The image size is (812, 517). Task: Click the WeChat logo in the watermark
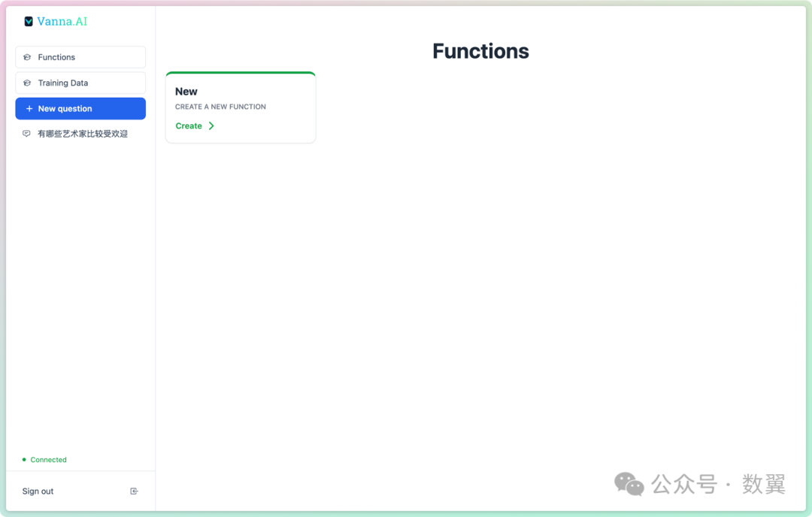coord(629,484)
